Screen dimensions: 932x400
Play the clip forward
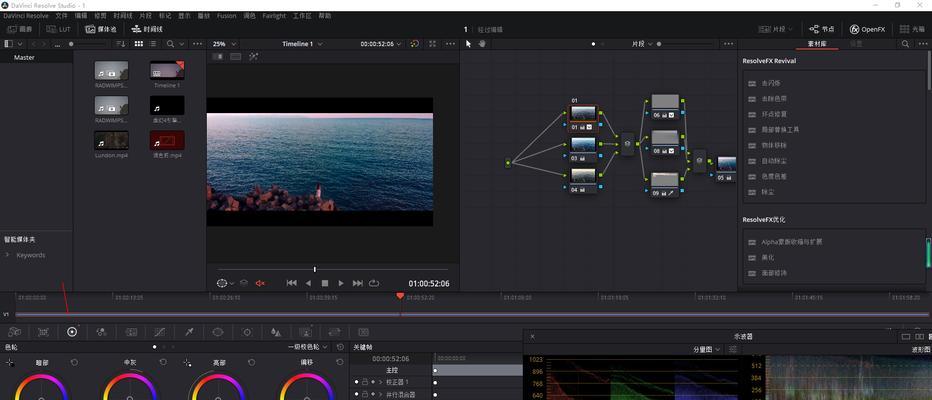point(341,284)
